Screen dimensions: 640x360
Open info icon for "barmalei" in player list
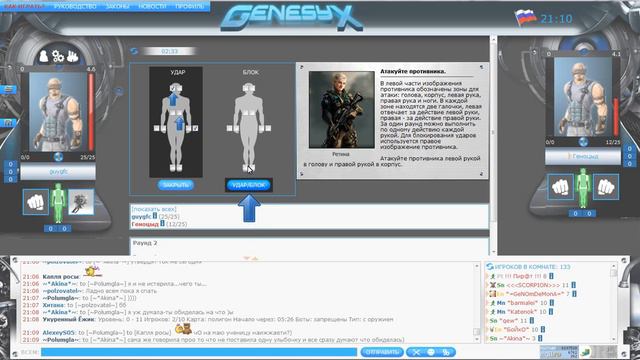click(552, 303)
